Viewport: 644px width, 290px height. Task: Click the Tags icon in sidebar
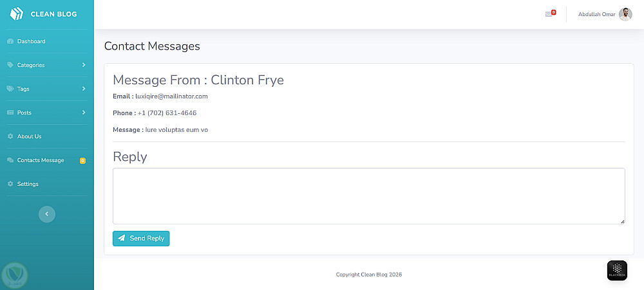click(x=10, y=89)
